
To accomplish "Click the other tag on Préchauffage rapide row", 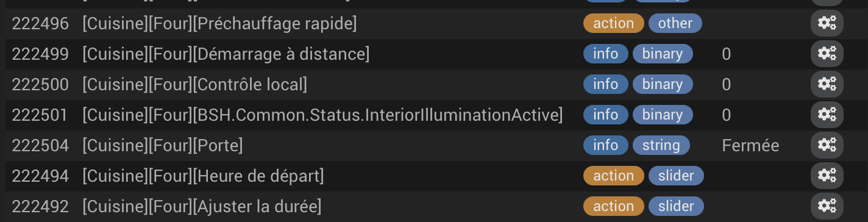I will tap(675, 23).
